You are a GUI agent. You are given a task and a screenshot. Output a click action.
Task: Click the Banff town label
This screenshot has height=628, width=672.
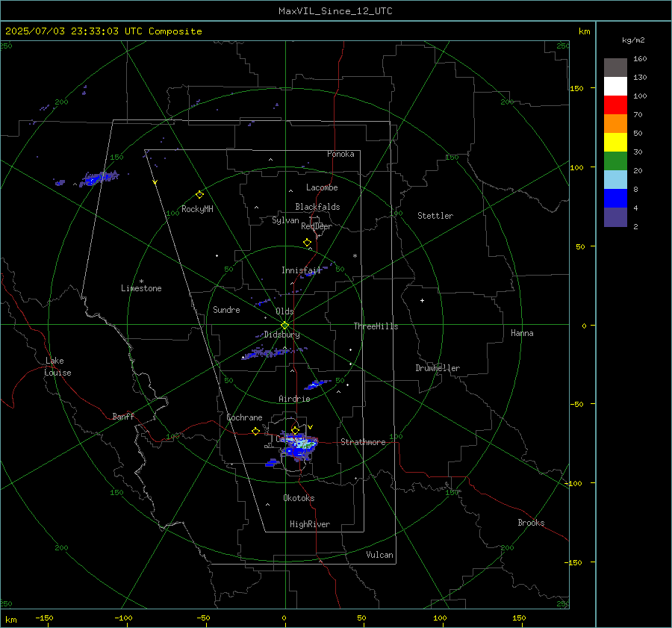123,416
